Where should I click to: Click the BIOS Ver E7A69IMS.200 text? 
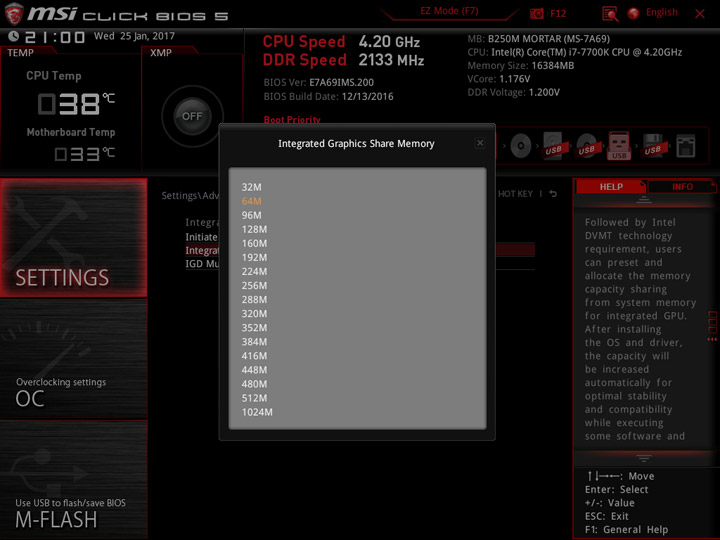(319, 82)
